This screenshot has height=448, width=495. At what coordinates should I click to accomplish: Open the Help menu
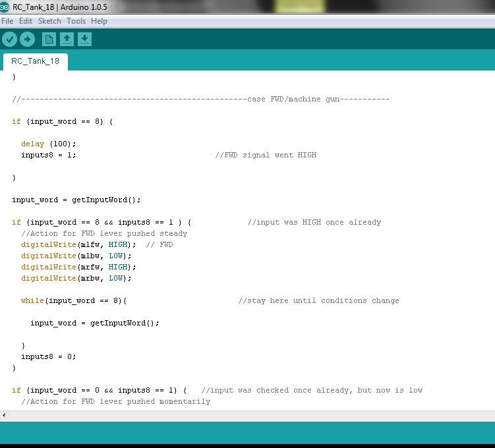[x=99, y=21]
